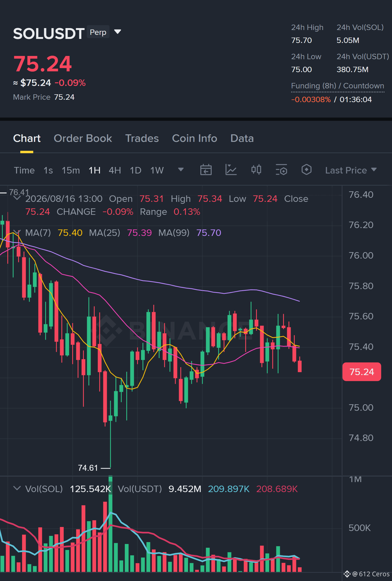392x581 pixels.
Task: Select the Time line-chart interval
Action: [x=24, y=170]
